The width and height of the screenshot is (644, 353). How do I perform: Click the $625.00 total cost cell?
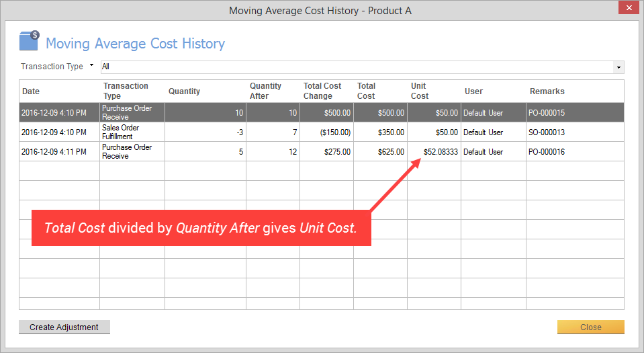coord(380,152)
